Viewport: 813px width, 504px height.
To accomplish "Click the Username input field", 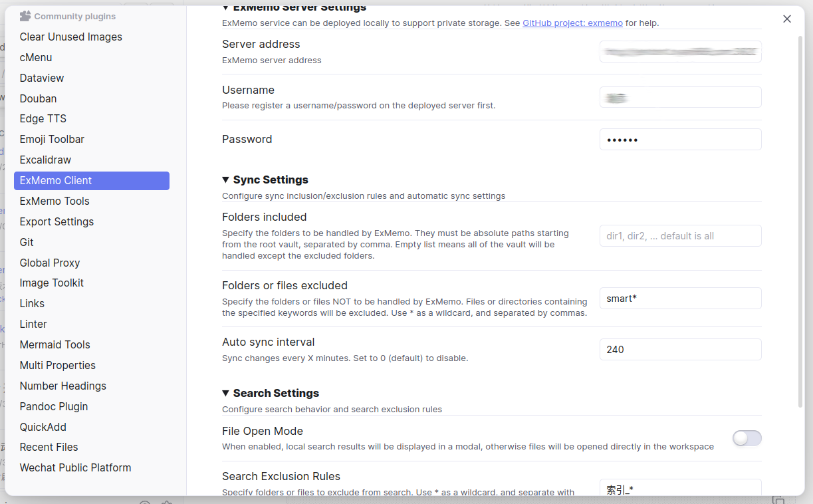I will 681,97.
